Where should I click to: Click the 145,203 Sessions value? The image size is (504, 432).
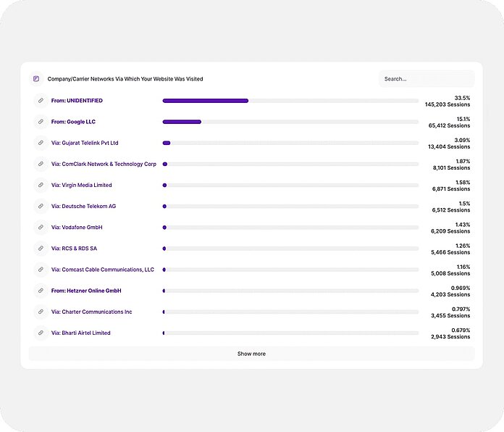[447, 105]
